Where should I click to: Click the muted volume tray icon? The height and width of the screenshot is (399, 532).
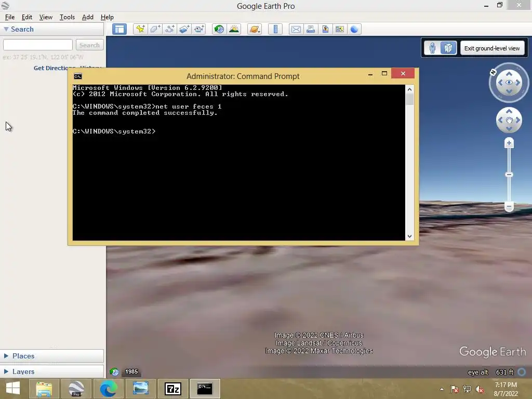click(x=480, y=389)
